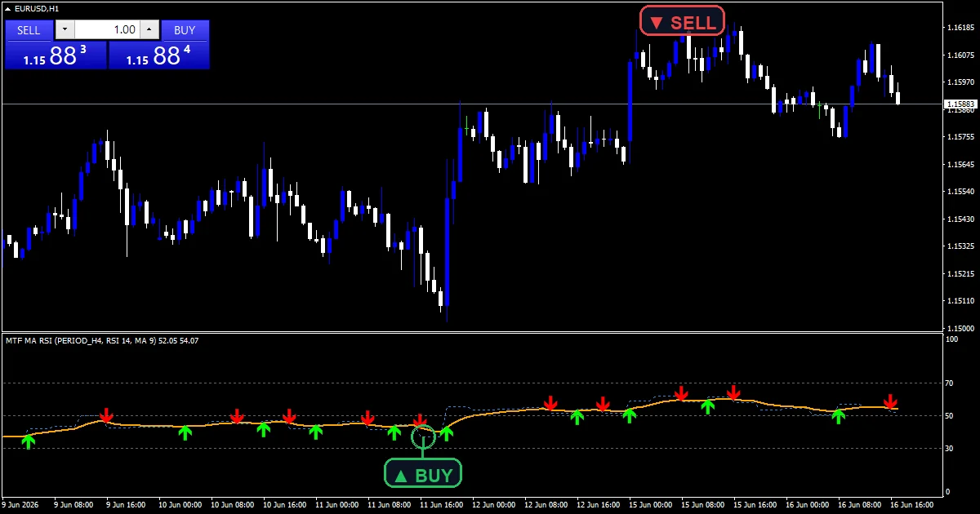Click the 1.15110 price scale label
The width and height of the screenshot is (980, 514).
[x=960, y=301]
